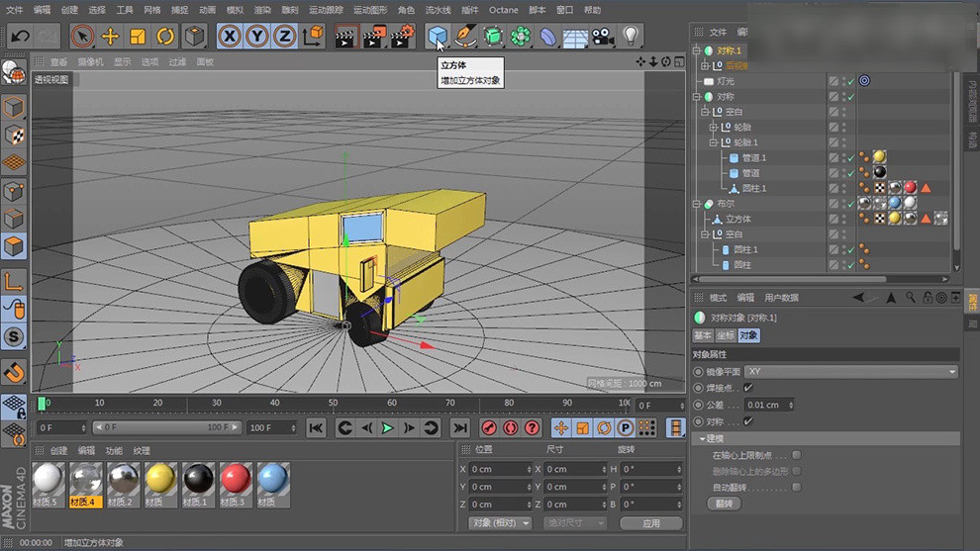Click the 应用 button

coord(650,522)
